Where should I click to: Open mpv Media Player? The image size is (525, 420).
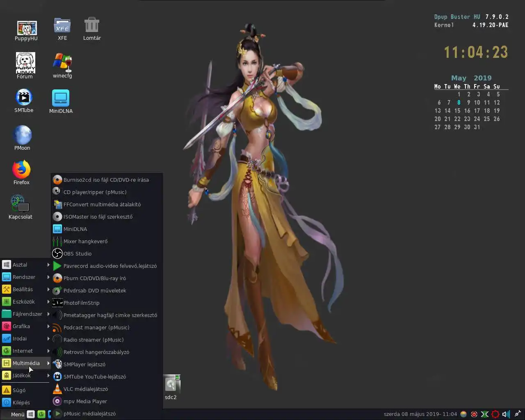click(x=107, y=401)
